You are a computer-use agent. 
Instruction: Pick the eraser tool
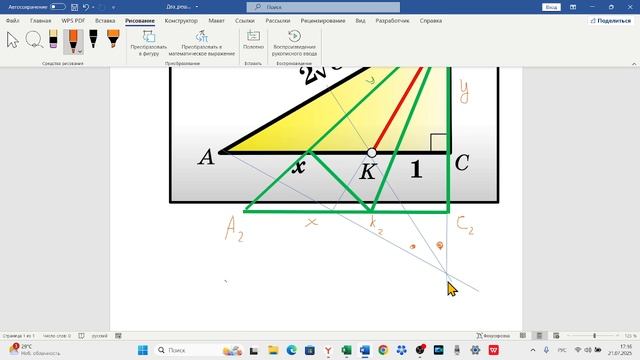point(53,39)
